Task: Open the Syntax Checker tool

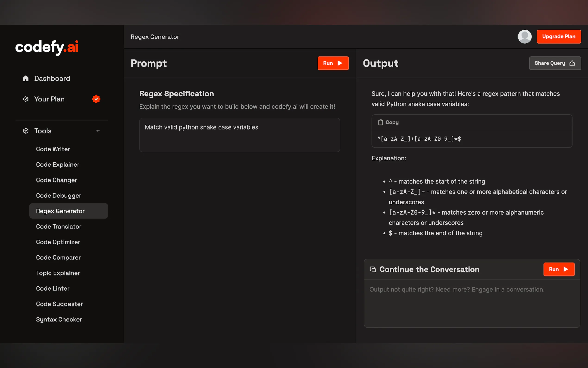Action: (x=59, y=319)
